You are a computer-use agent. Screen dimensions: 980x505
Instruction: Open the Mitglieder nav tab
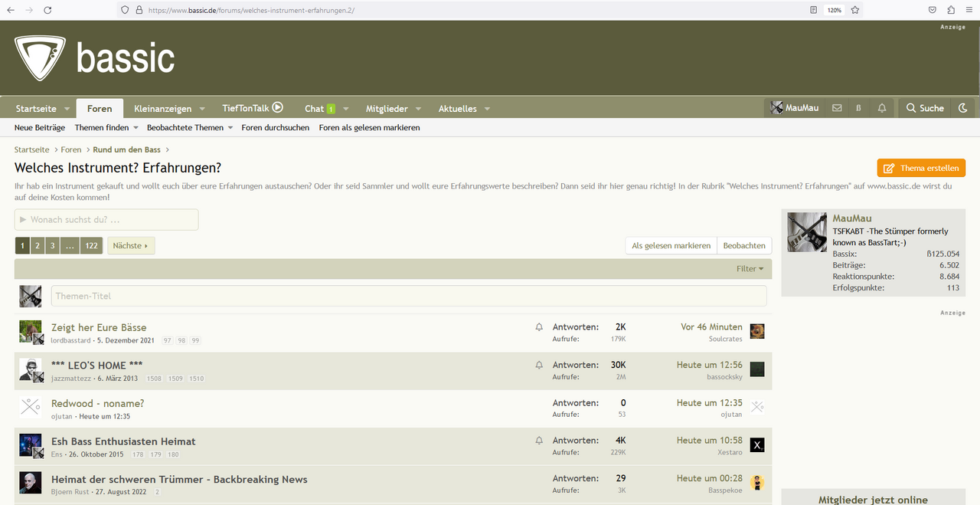387,109
